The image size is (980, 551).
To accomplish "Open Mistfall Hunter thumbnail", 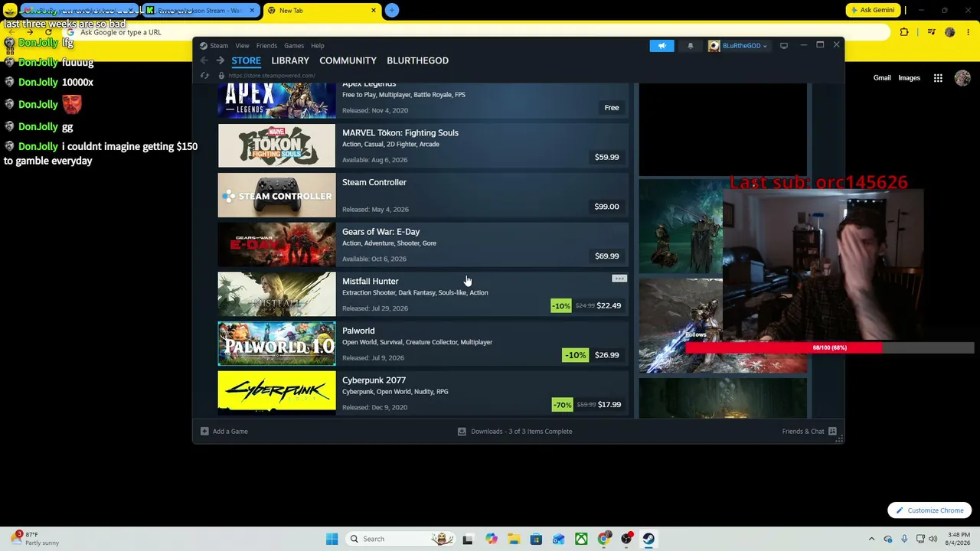I will tap(276, 294).
